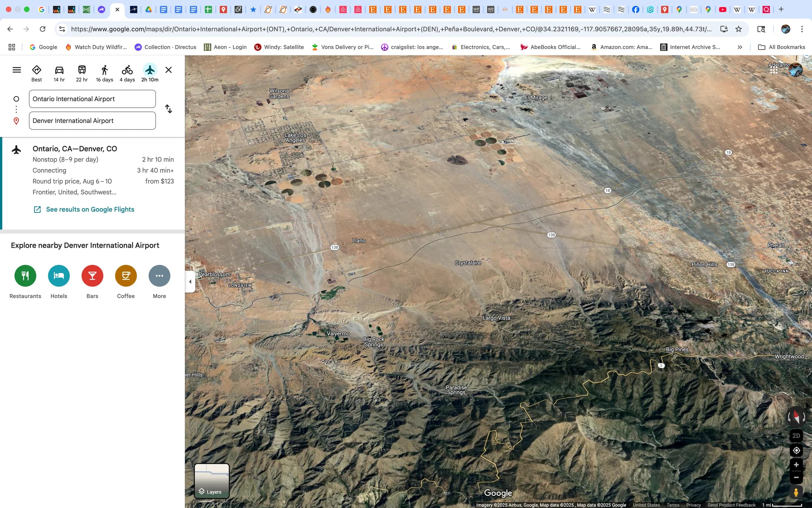
Task: Click the browser address bar URL
Action: (x=391, y=29)
